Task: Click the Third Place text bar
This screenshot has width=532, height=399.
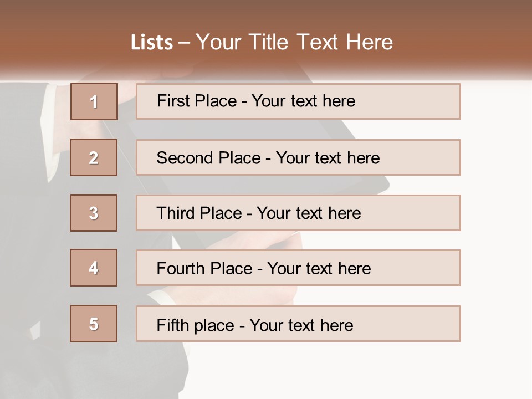Action: point(298,213)
